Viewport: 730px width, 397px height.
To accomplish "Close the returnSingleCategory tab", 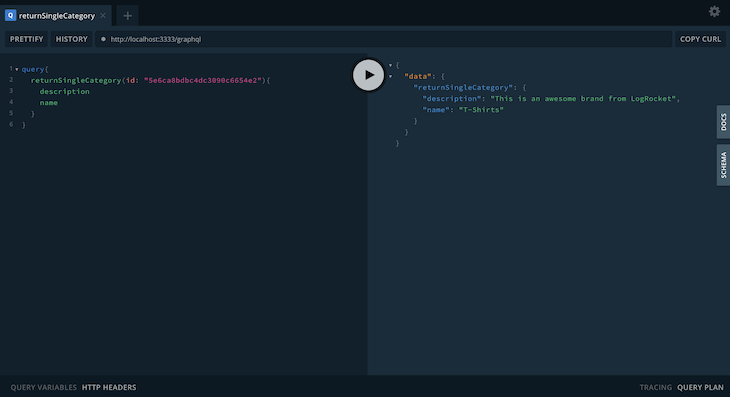I will (103, 15).
